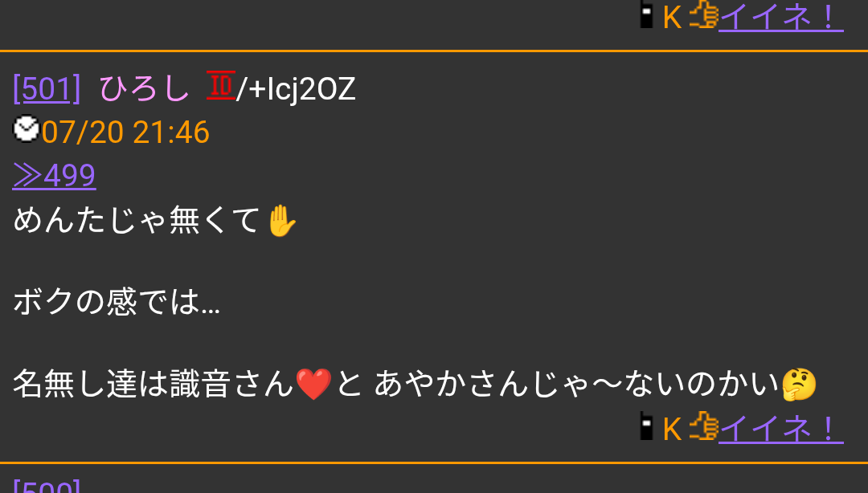Click the mobile phone icon in post 501 footer

(x=646, y=426)
